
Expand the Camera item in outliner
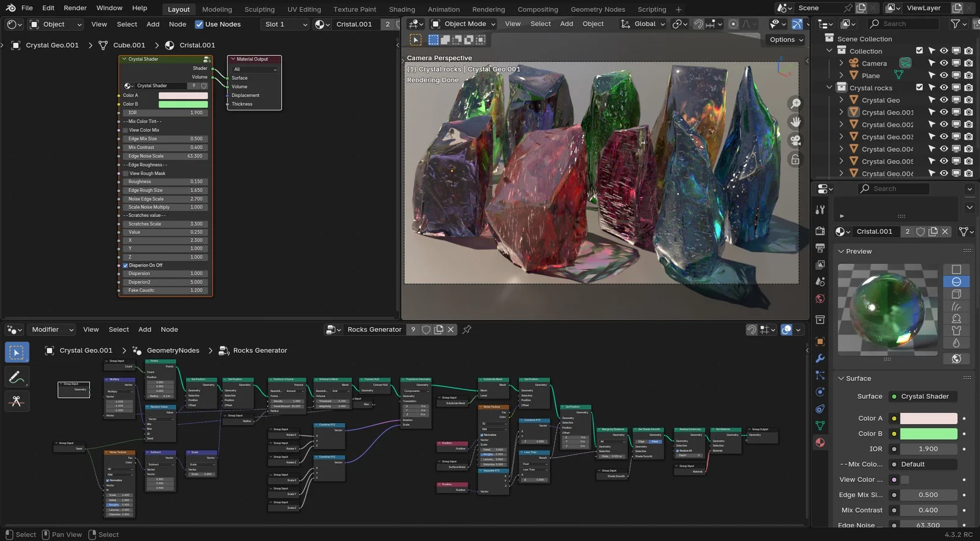click(x=841, y=63)
